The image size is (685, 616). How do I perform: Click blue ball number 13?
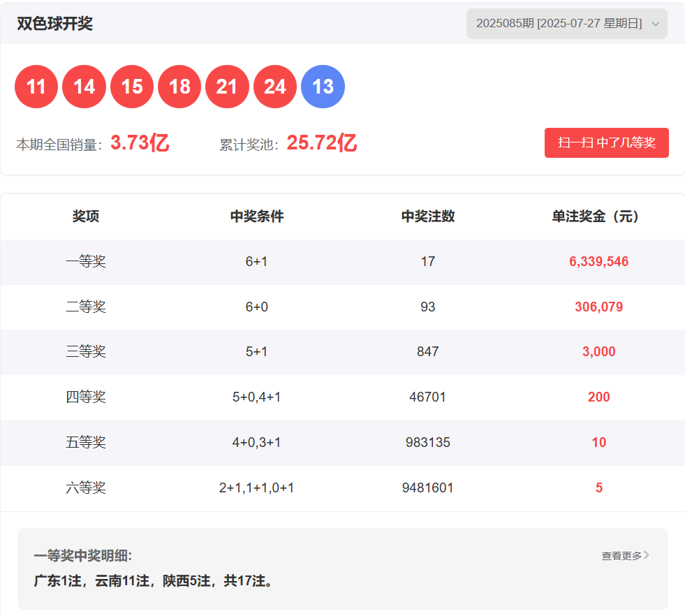(x=323, y=87)
